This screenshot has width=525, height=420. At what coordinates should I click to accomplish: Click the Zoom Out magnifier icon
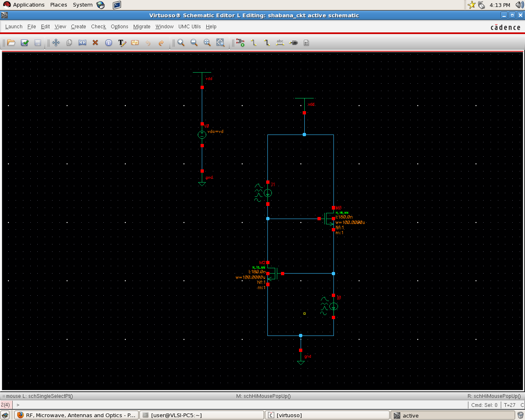[x=194, y=43]
